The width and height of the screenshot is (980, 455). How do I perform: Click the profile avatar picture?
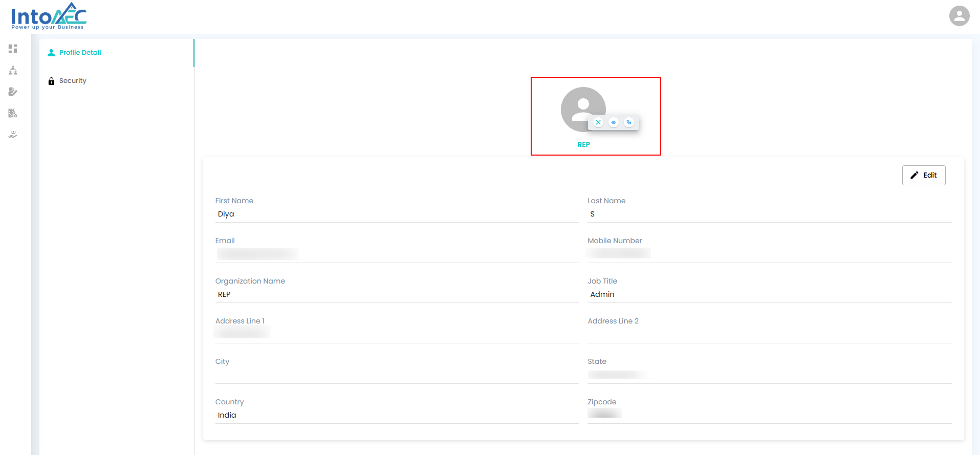[583, 109]
